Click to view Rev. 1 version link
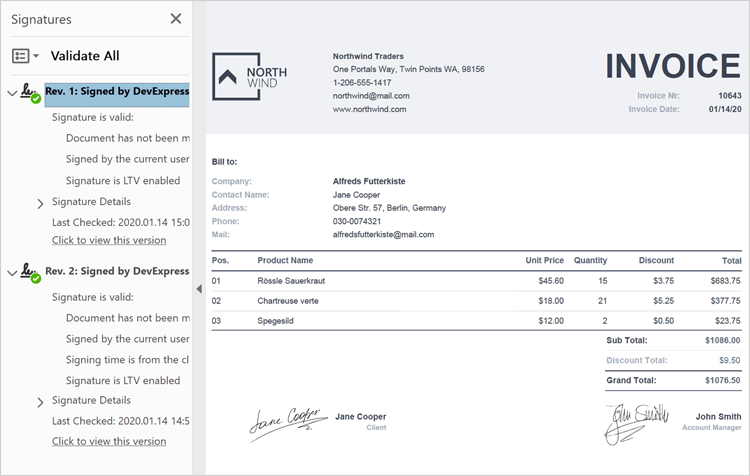 [x=109, y=240]
